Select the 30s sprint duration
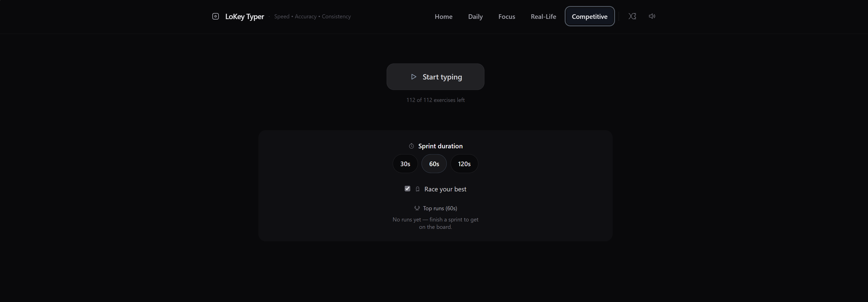868x302 pixels. click(x=405, y=164)
